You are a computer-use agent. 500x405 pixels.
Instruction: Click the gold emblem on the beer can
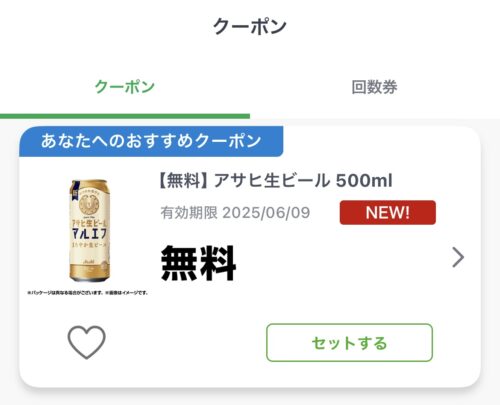click(88, 204)
